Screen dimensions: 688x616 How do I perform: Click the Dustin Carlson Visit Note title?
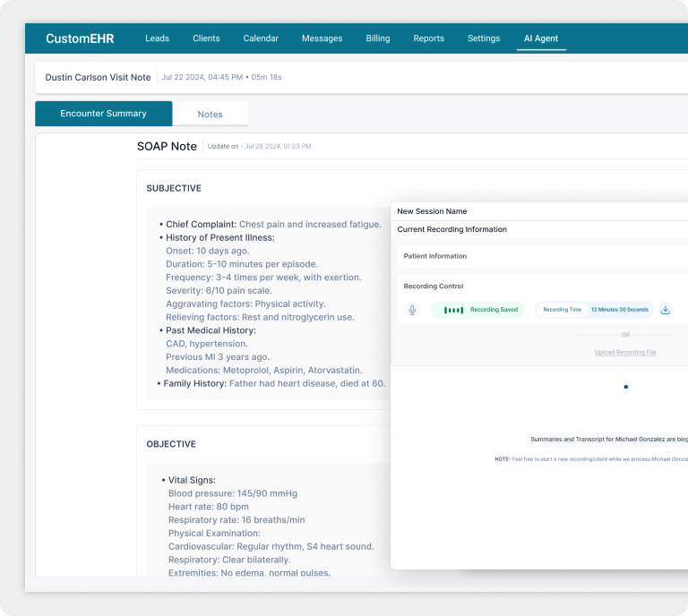click(98, 77)
